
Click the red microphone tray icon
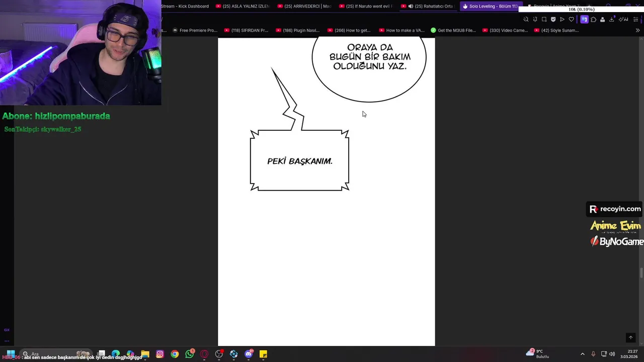coord(593,354)
